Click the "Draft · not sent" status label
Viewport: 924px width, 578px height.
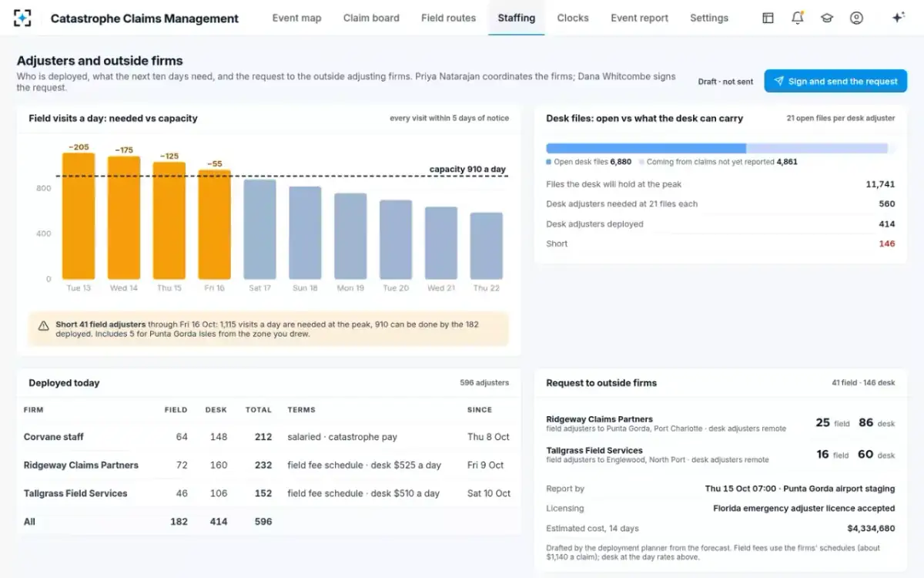pyautogui.click(x=726, y=82)
